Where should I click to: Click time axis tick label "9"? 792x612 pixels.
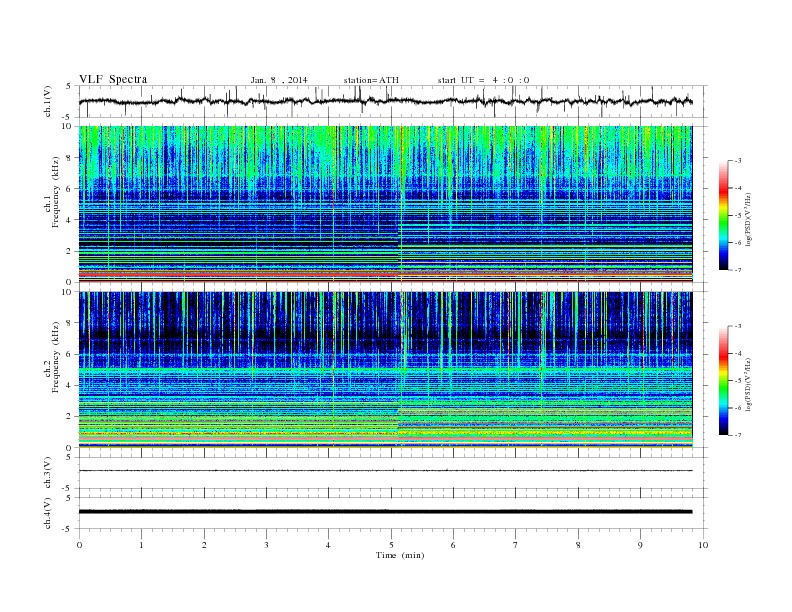click(640, 545)
